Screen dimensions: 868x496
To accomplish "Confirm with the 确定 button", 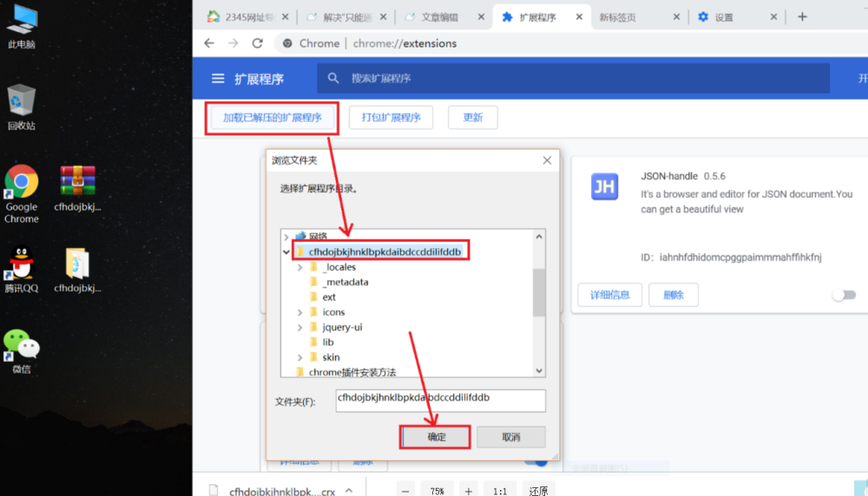I will (436, 437).
